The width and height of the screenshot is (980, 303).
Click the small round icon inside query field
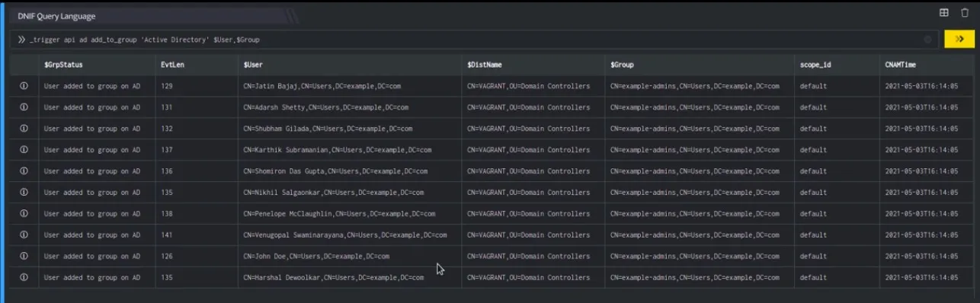[x=927, y=40]
